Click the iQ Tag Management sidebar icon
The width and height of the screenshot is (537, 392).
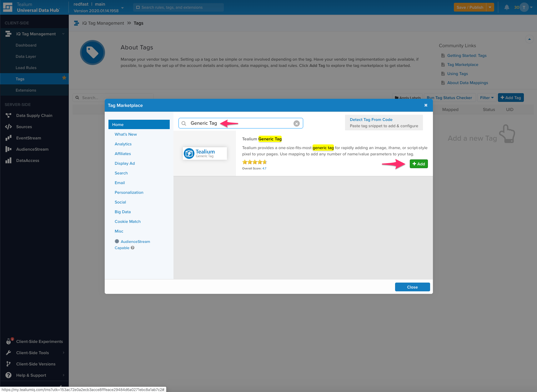(x=8, y=34)
